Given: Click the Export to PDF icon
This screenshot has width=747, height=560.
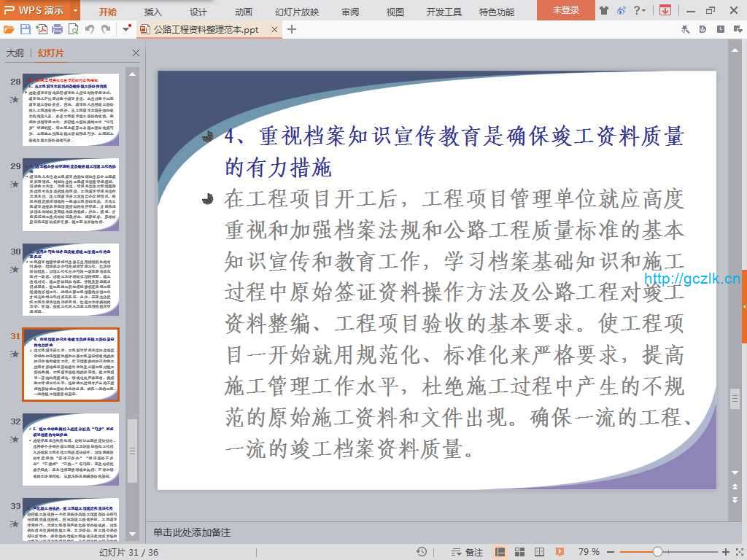Looking at the screenshot, I should [41, 29].
